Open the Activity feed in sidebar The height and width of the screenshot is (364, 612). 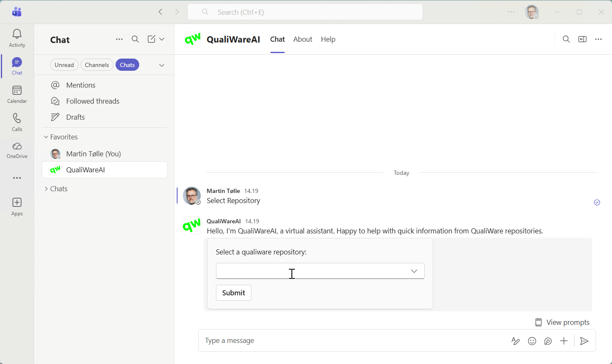pos(17,38)
